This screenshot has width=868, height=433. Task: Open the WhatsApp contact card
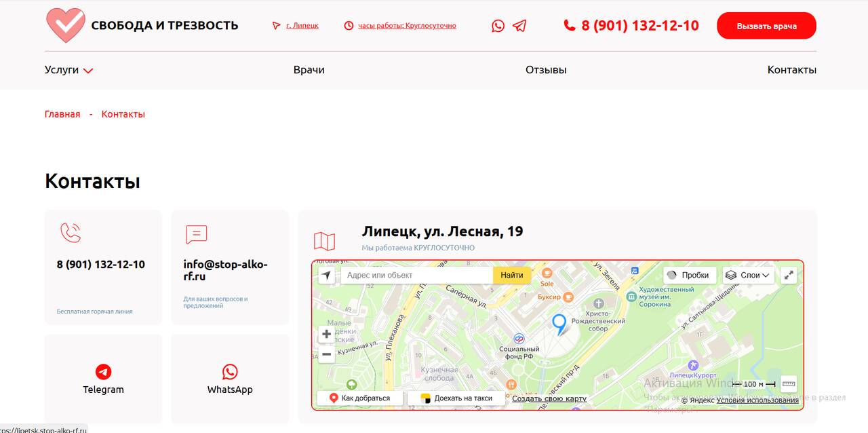tap(230, 379)
